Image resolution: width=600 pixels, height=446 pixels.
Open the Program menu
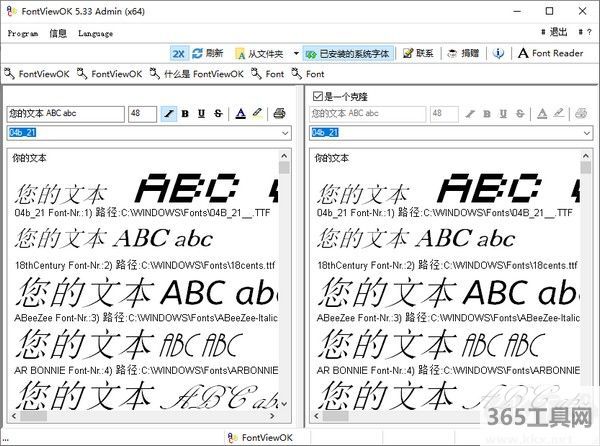click(x=23, y=33)
